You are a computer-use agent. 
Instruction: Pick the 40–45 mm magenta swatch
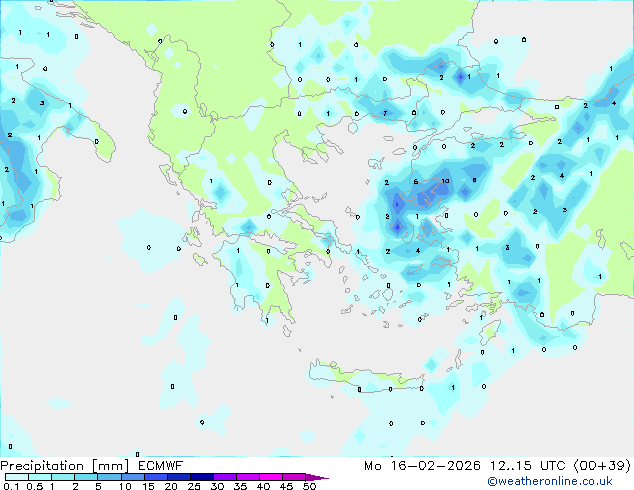[271, 477]
